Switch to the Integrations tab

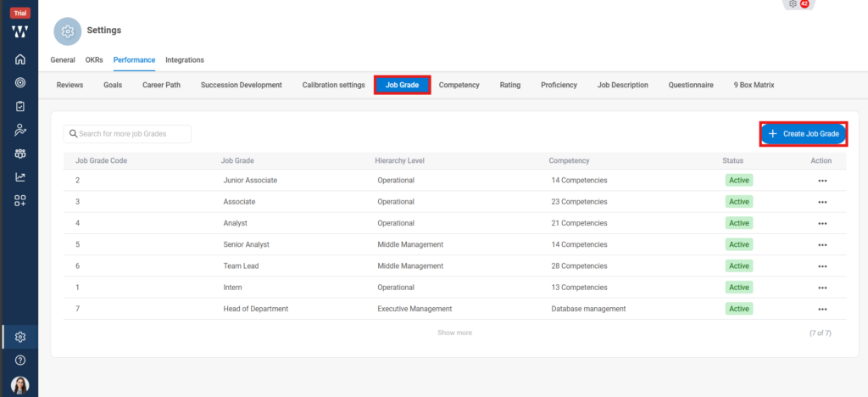[185, 59]
